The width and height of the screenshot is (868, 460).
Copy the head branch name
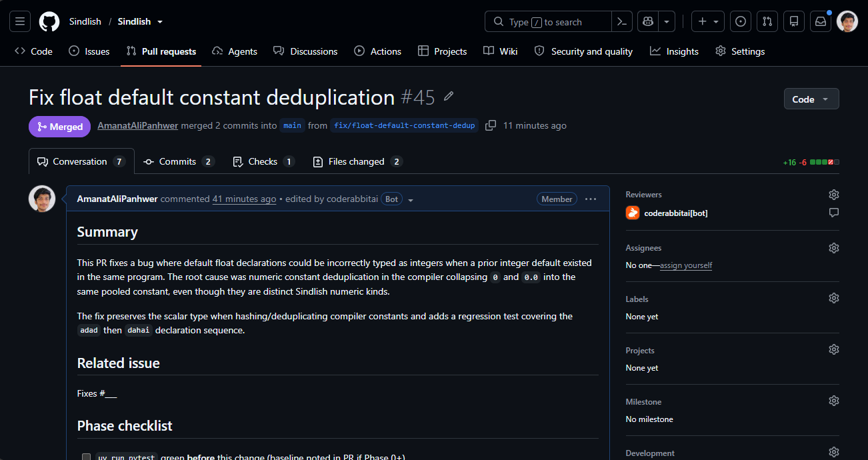pyautogui.click(x=491, y=125)
